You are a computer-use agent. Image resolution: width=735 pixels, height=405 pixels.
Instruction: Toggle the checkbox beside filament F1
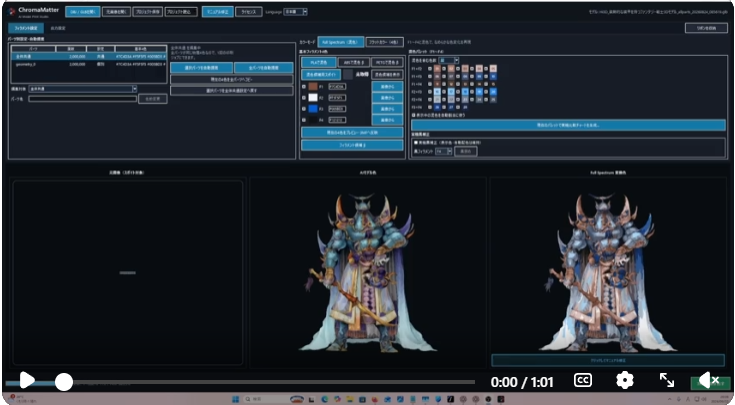coord(304,87)
